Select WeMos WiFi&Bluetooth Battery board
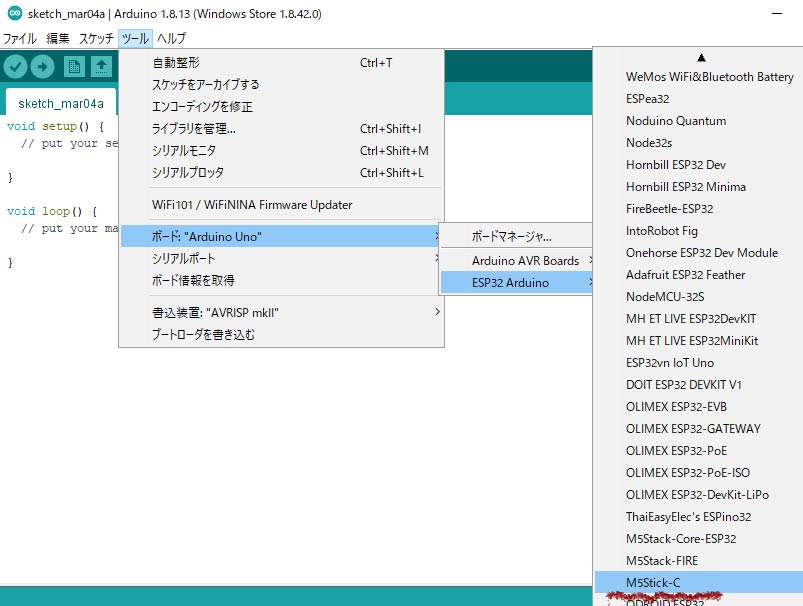The image size is (803, 606). [x=699, y=77]
